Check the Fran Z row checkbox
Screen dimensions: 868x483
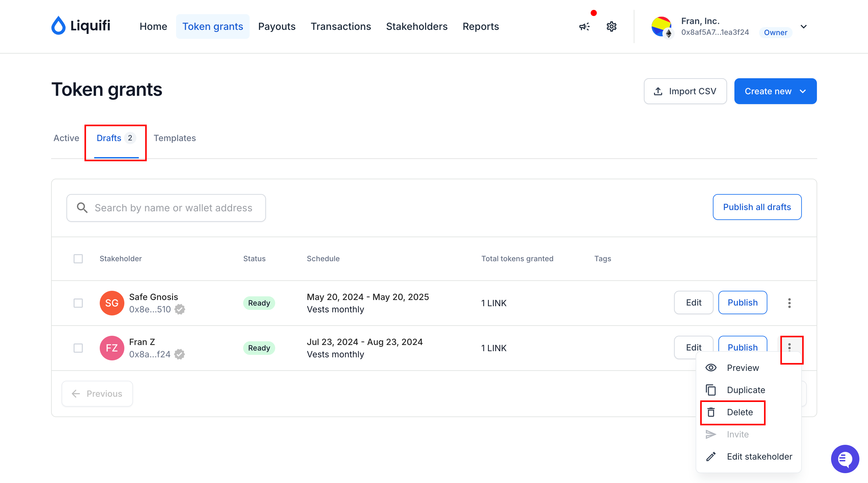click(78, 348)
